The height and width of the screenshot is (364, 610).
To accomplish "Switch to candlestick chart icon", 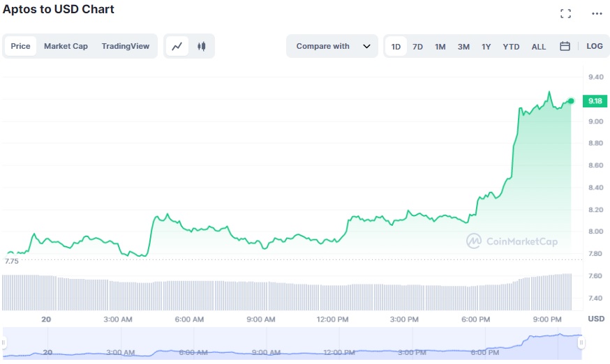I will (x=201, y=46).
